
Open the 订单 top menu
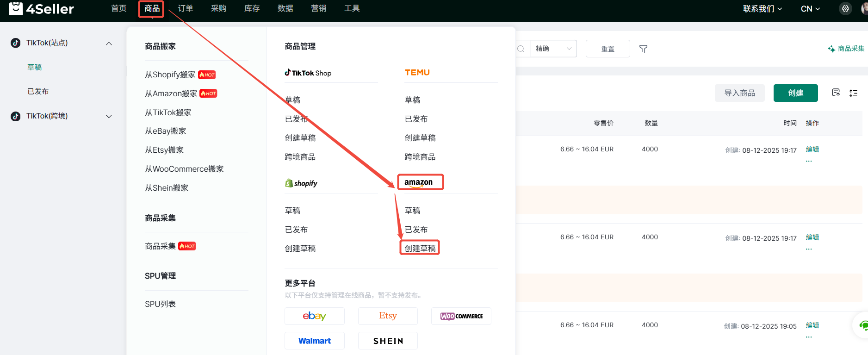click(186, 8)
